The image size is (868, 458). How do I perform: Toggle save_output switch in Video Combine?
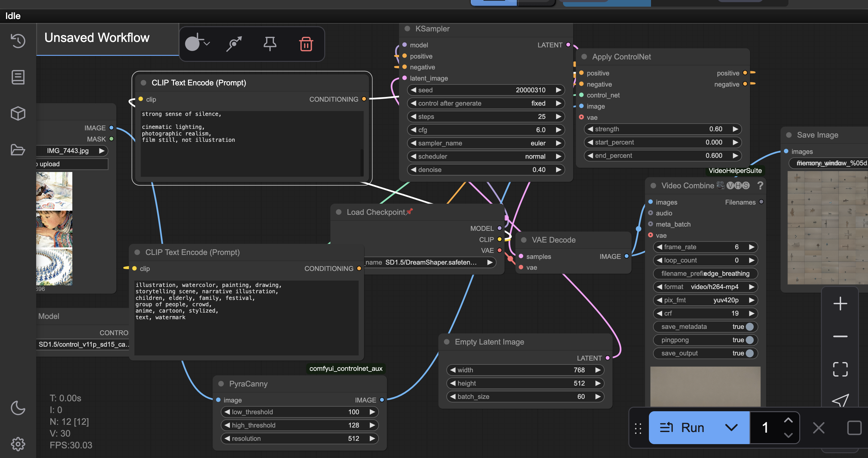point(749,353)
